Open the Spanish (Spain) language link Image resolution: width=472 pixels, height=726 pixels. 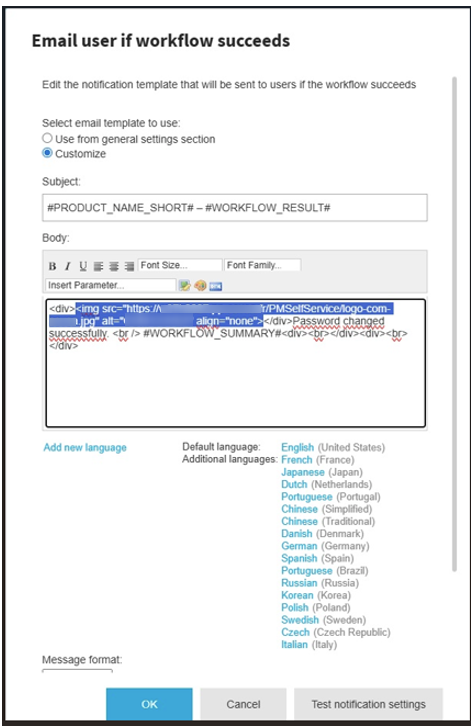(x=299, y=558)
